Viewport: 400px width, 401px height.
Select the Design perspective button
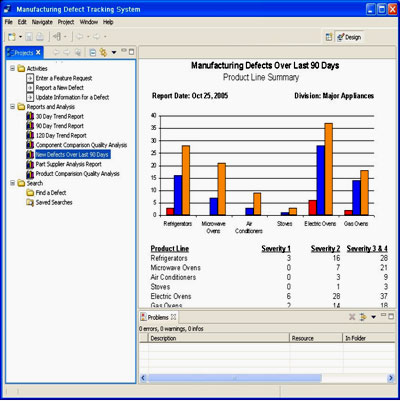[x=349, y=37]
